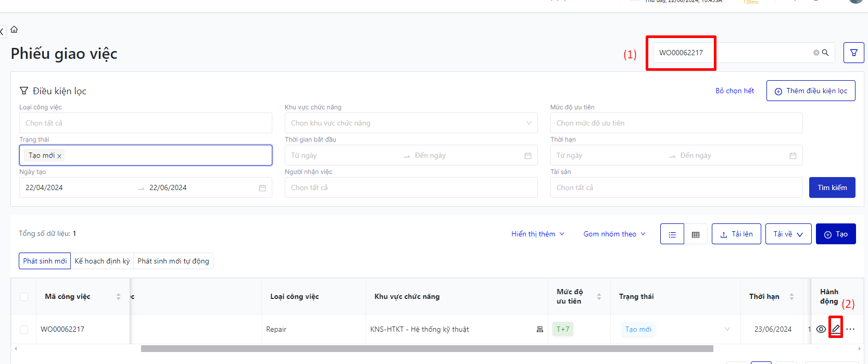The height and width of the screenshot is (364, 868).
Task: Open more actions ellipsis for the row
Action: coord(850,329)
